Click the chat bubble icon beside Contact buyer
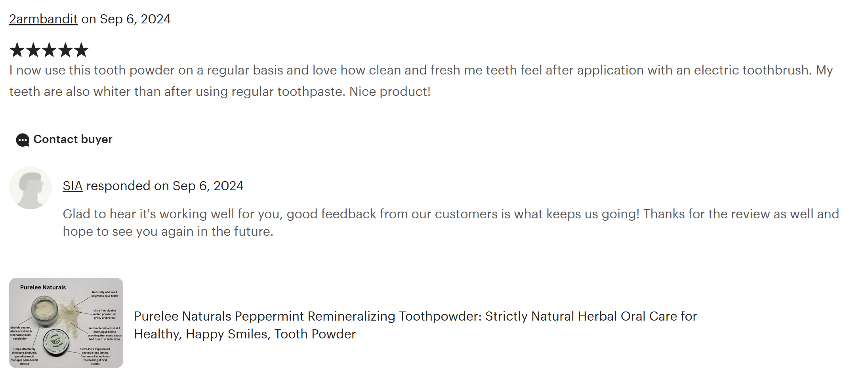 [x=23, y=140]
